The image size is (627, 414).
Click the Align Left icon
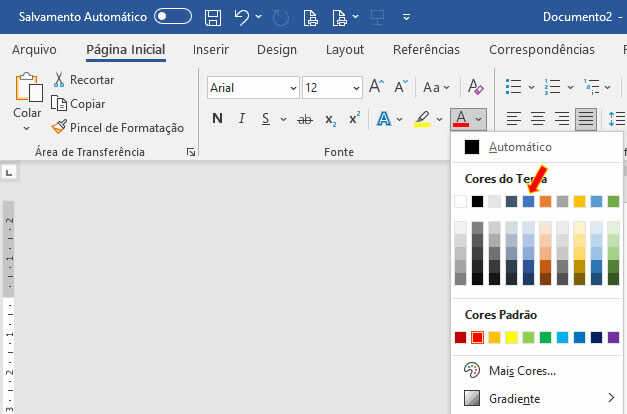[x=513, y=119]
